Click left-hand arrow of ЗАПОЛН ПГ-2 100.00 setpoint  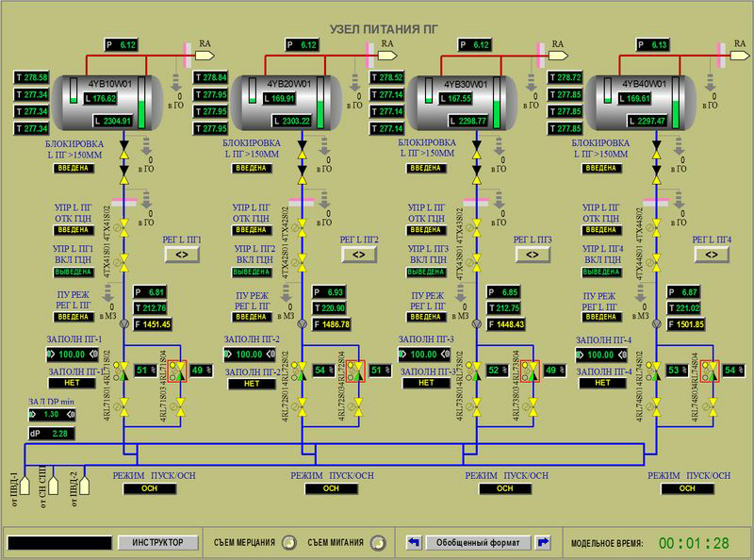[x=228, y=354]
